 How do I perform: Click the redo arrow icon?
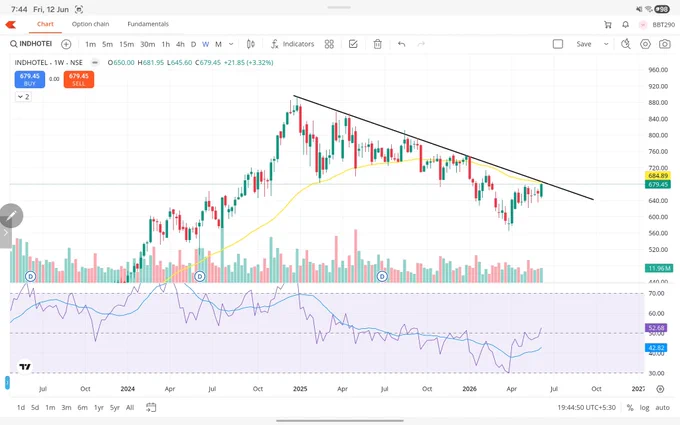coord(421,44)
